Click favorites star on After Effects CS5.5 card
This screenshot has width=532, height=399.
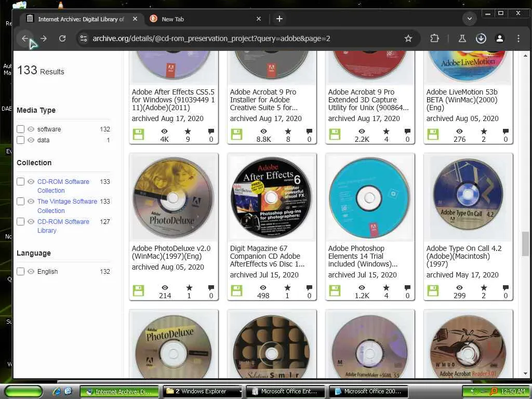point(188,131)
